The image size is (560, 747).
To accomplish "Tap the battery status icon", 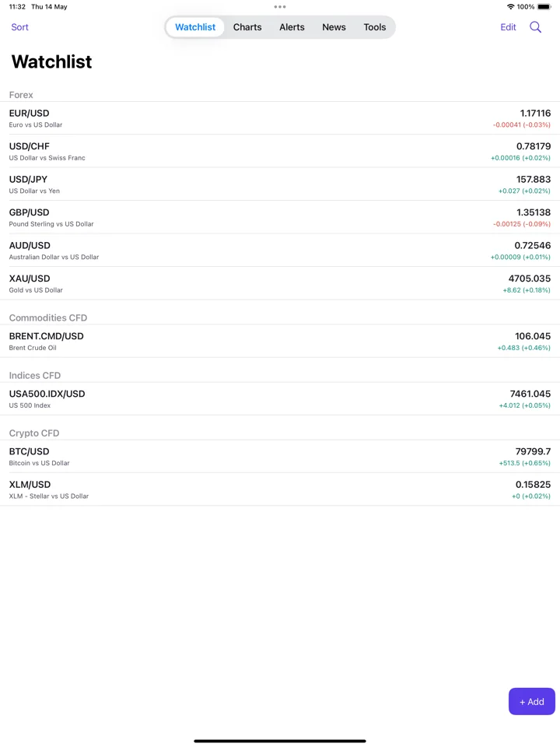I will pyautogui.click(x=544, y=7).
